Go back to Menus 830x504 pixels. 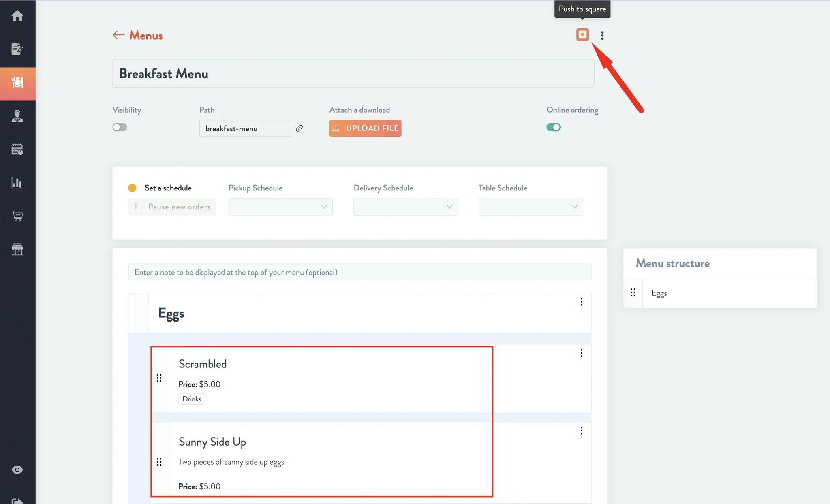pyautogui.click(x=138, y=36)
